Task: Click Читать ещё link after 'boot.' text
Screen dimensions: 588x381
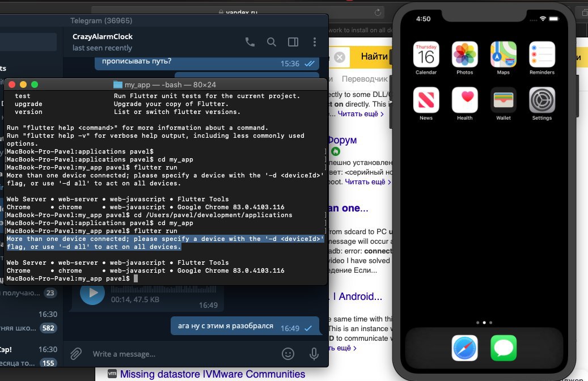Action: (x=368, y=182)
